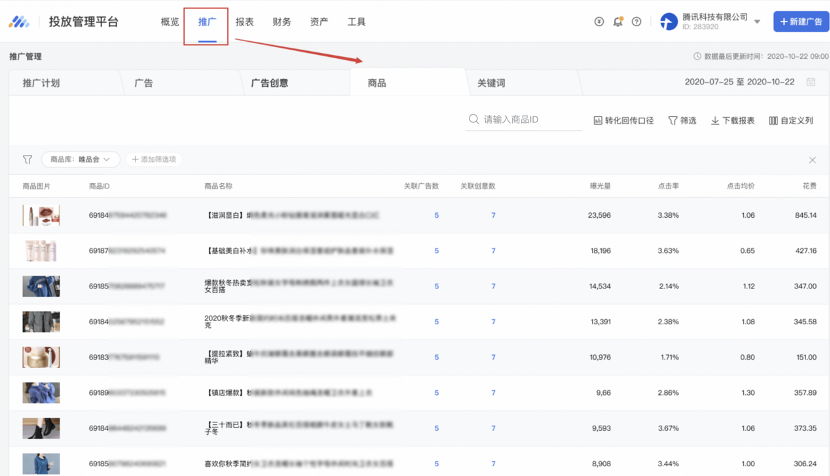This screenshot has width=830, height=476.
Task: Open the notification bell
Action: 618,21
